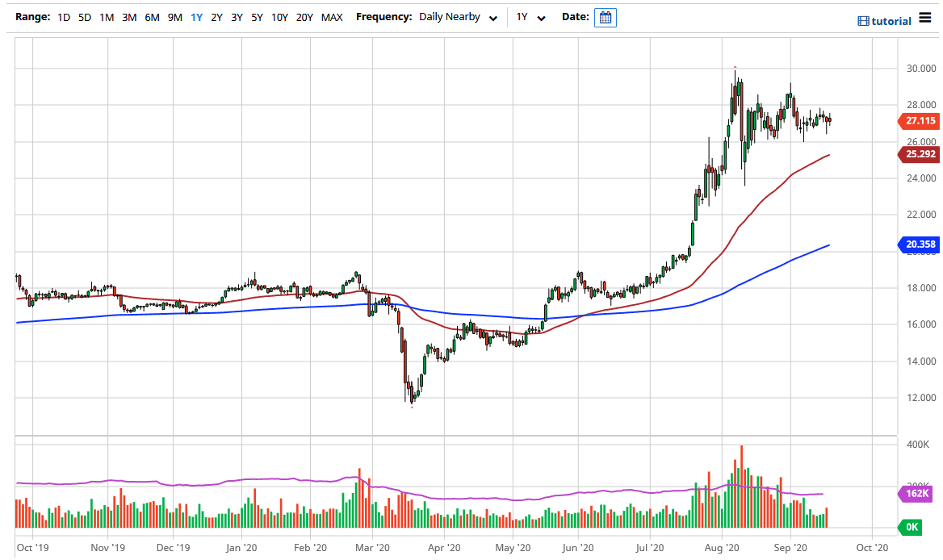Open the hamburger menu icon

tap(924, 18)
